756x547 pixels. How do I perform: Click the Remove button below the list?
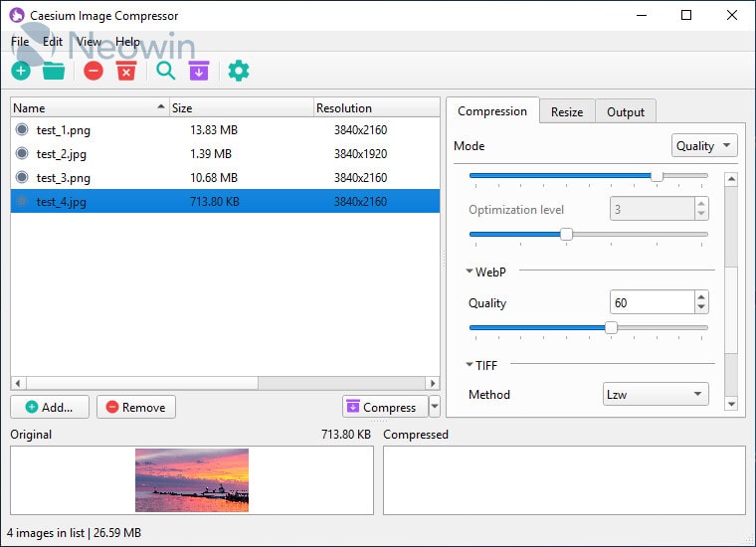pyautogui.click(x=136, y=407)
